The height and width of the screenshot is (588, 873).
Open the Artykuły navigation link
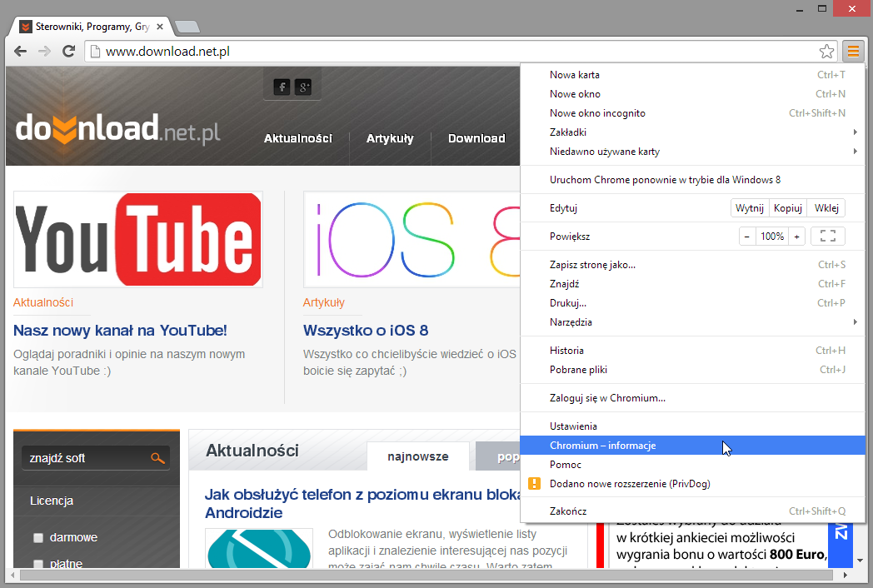click(390, 138)
